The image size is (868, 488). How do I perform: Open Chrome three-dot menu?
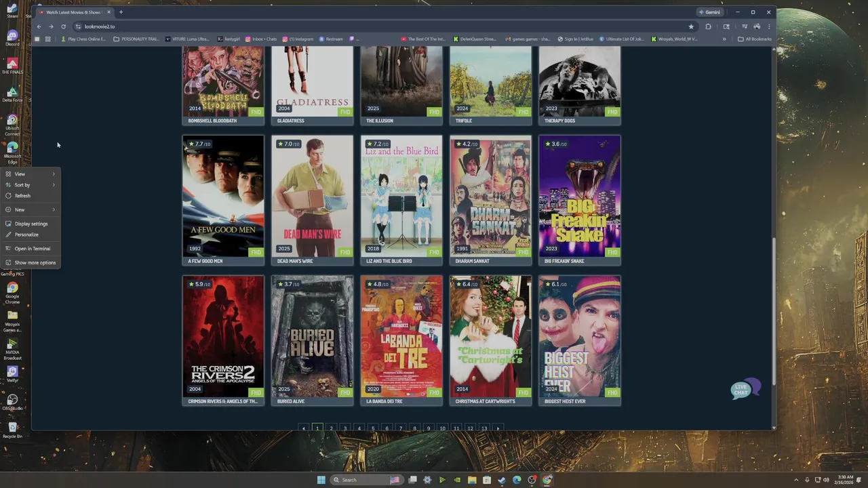pos(768,26)
